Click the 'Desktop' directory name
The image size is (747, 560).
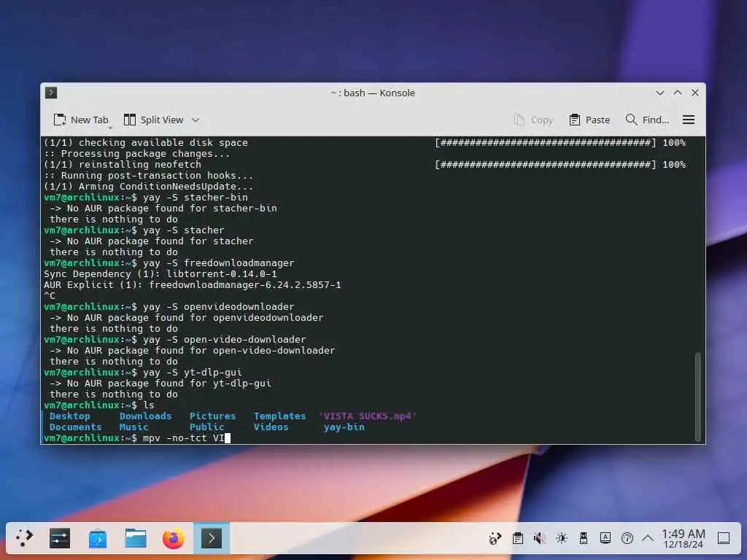click(x=69, y=416)
